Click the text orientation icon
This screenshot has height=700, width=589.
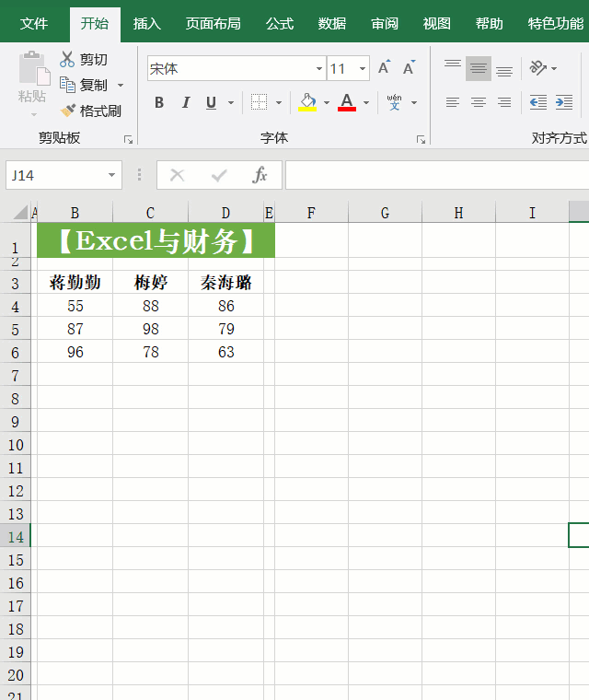[x=537, y=68]
